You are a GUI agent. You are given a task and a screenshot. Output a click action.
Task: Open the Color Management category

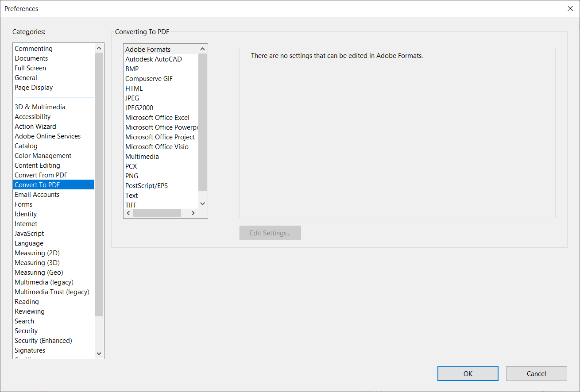pyautogui.click(x=43, y=155)
